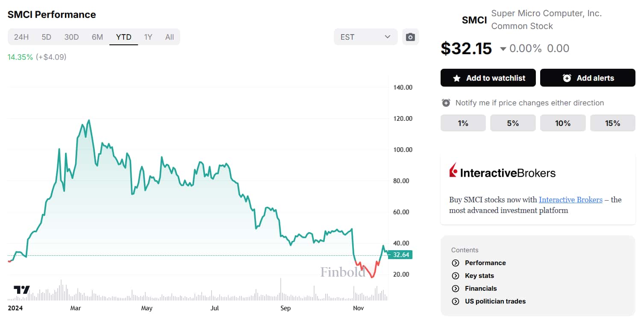Select the 1Y time range tab
Viewport: 644px width, 324px height.
point(148,37)
